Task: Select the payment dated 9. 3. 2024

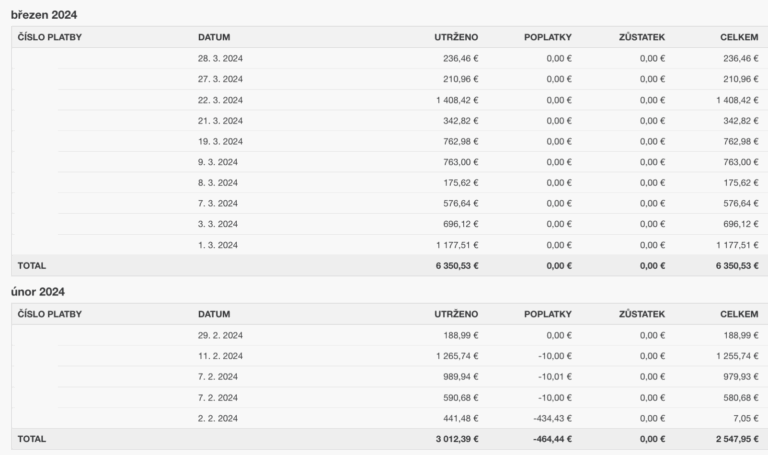Action: point(389,162)
